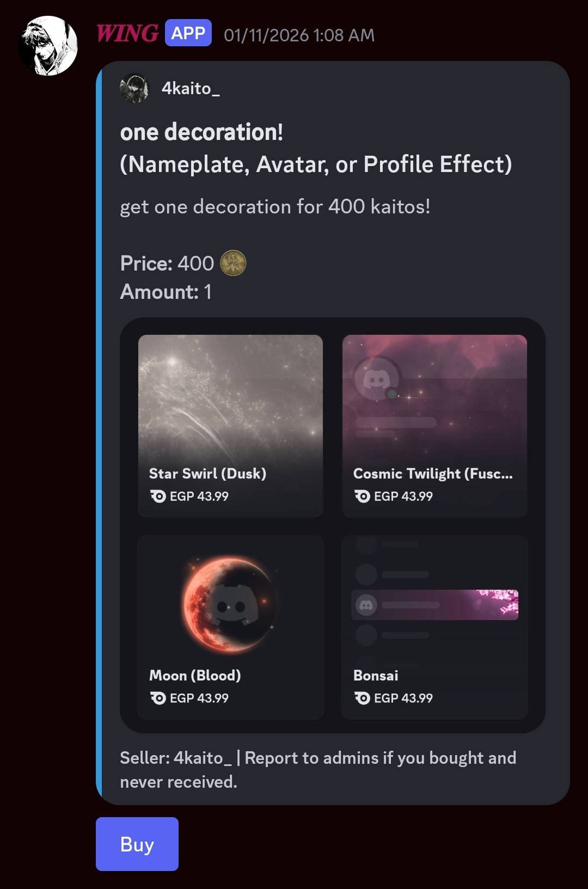
Task: Click the APP badge next to WING
Action: click(188, 34)
